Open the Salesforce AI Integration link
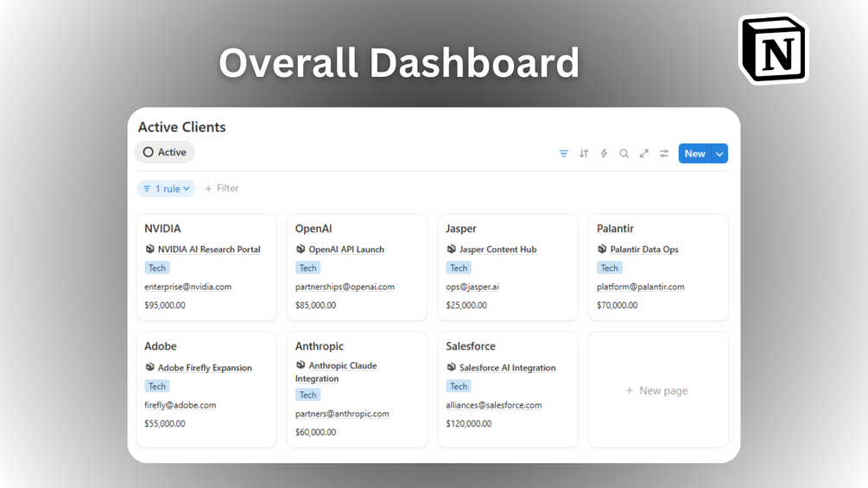The image size is (868, 488). click(508, 368)
